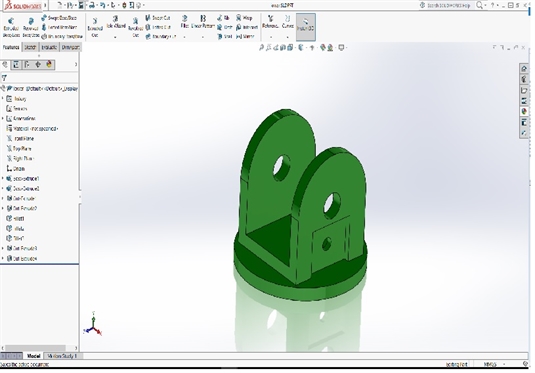Select the Swept Boss/Base tool
This screenshot has height=373, width=535.
(x=59, y=18)
